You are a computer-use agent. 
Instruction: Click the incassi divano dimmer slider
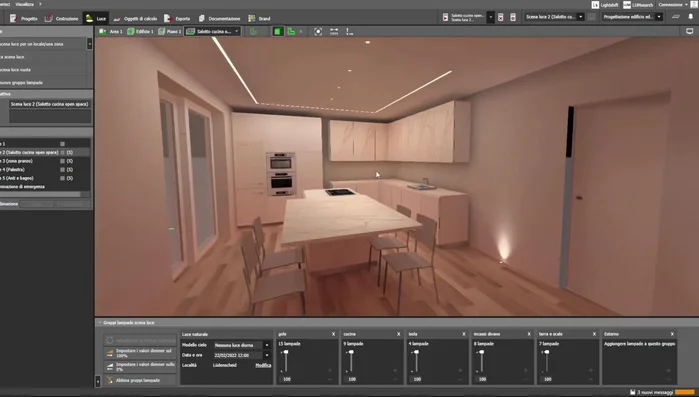(x=481, y=361)
